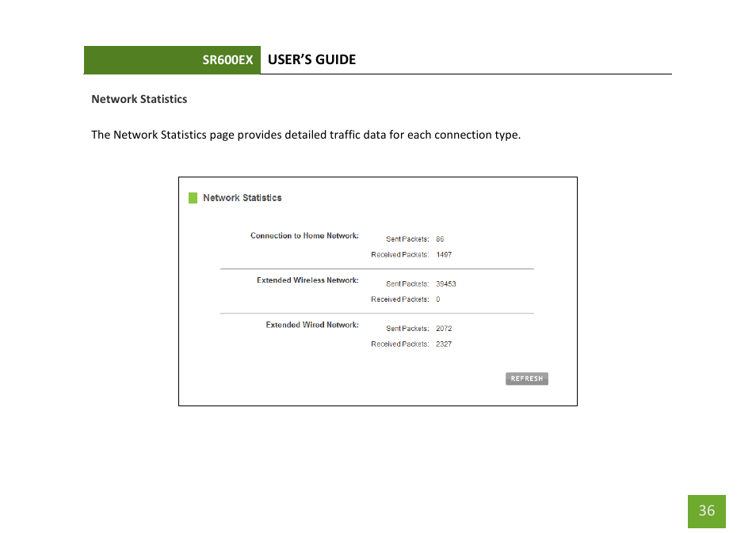Screen dimensions: 756x533
Task: Select 'Received Packets:' under Extended Wired Network
Action: [x=399, y=344]
